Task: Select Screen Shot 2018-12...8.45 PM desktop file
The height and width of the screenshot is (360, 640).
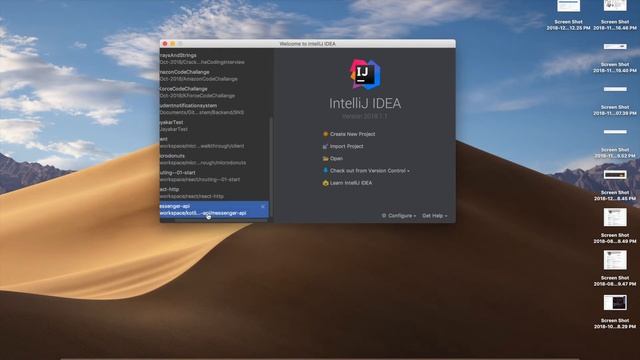Action: tap(615, 185)
